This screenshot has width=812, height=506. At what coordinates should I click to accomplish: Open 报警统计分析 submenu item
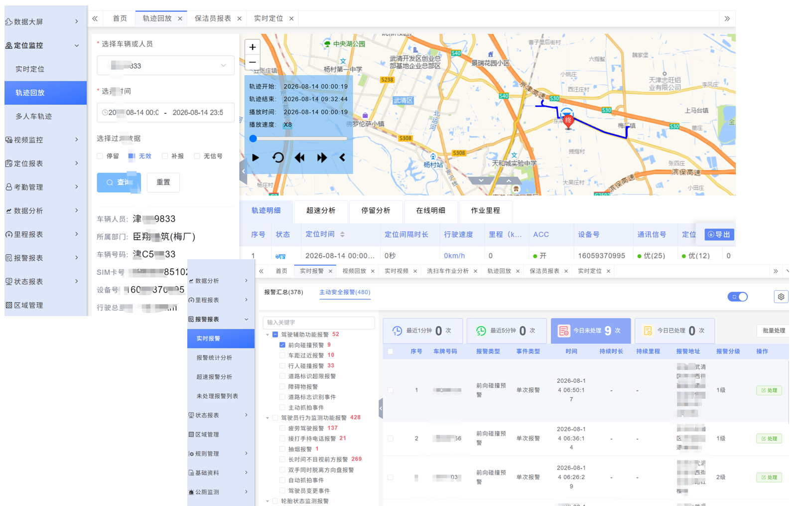tap(221, 358)
